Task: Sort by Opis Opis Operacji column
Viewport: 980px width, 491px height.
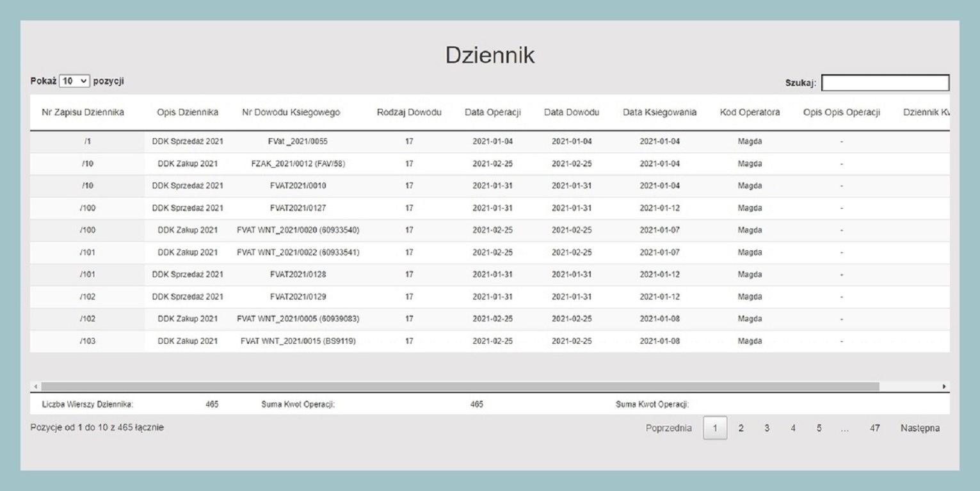Action: point(842,113)
